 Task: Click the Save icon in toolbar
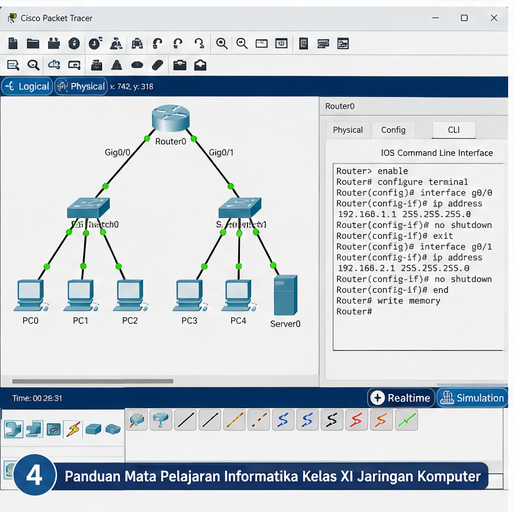pyautogui.click(x=54, y=43)
